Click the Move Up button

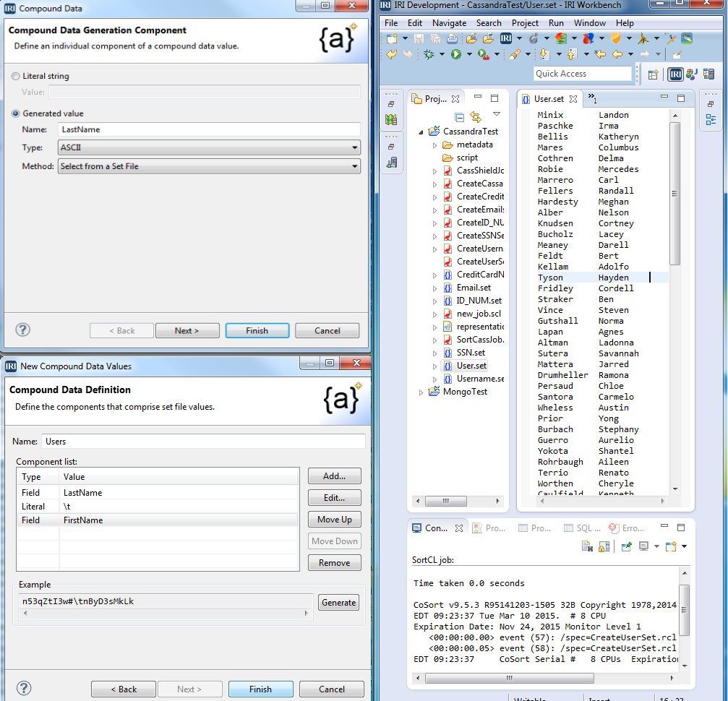[334, 520]
